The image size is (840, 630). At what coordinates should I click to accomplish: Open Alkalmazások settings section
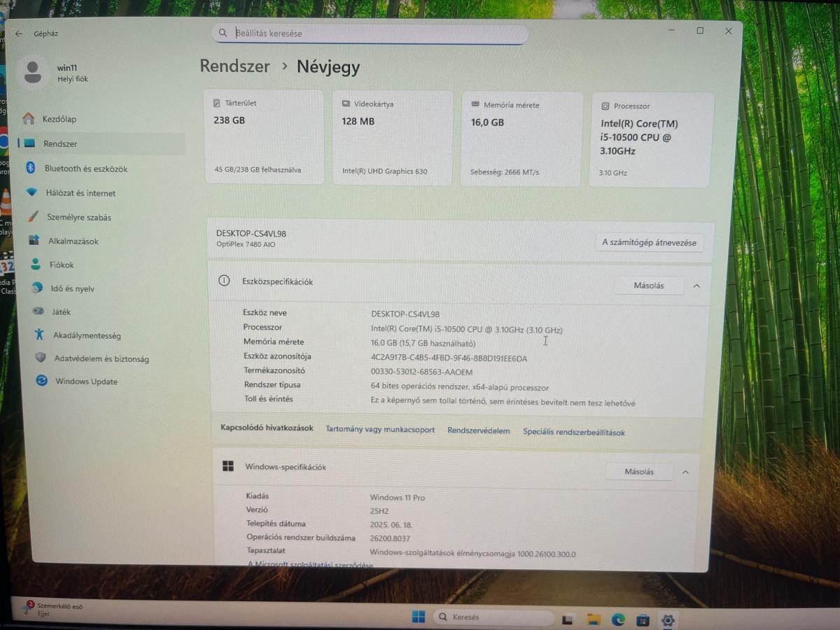73,241
